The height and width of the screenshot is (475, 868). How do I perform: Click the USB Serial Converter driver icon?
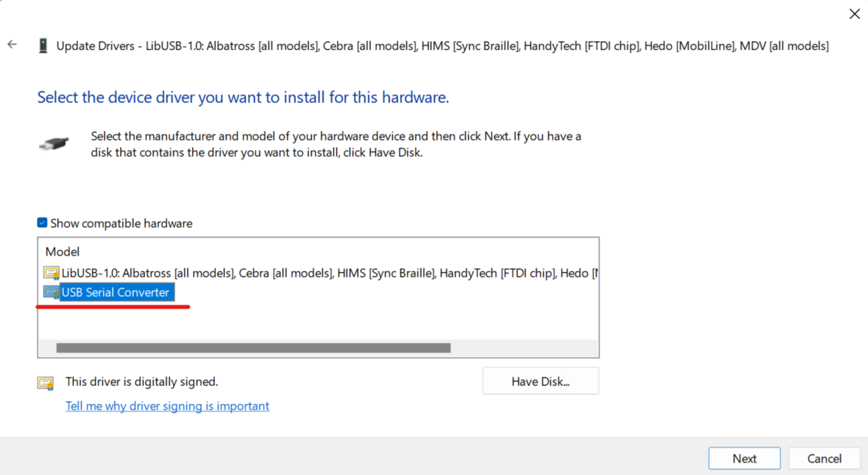click(51, 293)
